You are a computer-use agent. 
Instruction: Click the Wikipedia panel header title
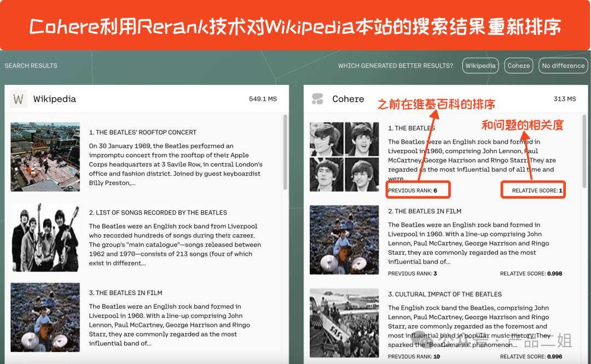pos(54,99)
